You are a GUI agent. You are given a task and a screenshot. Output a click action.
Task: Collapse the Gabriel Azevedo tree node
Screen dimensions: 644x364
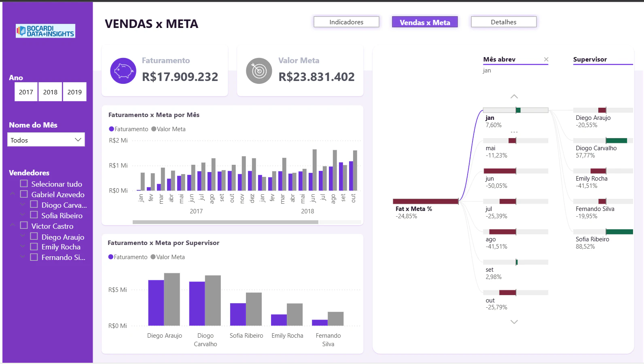click(13, 194)
